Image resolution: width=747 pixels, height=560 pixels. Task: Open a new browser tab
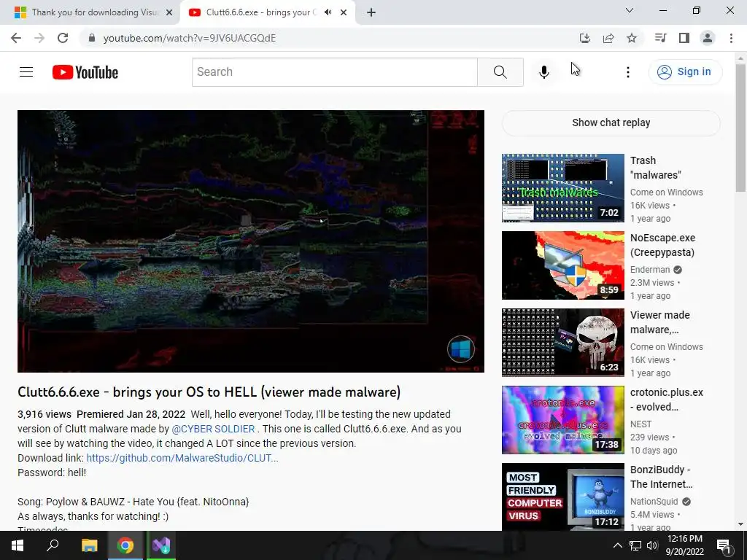[371, 12]
